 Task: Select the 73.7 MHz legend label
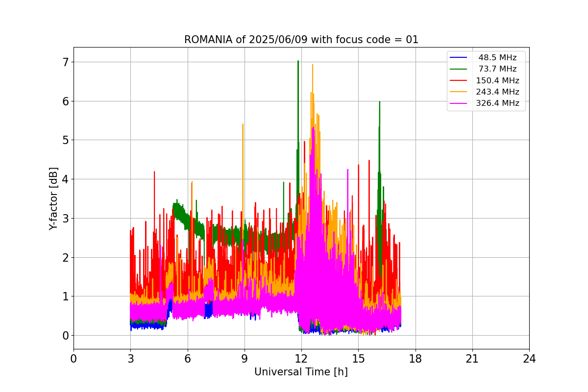tap(497, 69)
